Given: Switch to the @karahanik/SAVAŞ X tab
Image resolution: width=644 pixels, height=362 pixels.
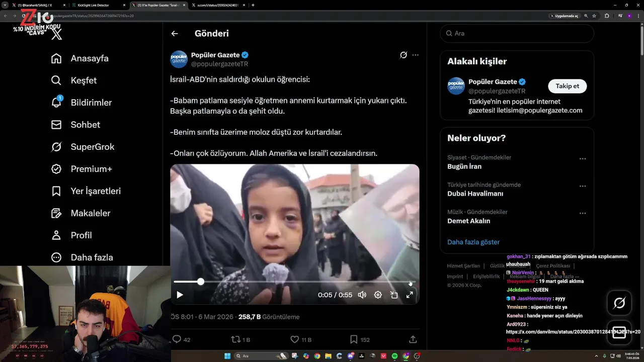Looking at the screenshot, I should pos(39,5).
